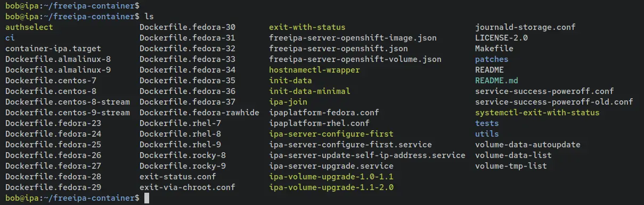Viewport: 644px width, 205px height.
Task: Select the Dockerfile.fedora-rawhide filename
Action: (199, 113)
